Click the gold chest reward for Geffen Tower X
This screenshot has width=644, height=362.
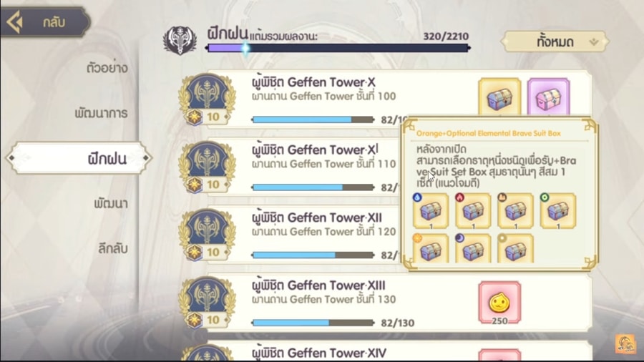point(499,97)
